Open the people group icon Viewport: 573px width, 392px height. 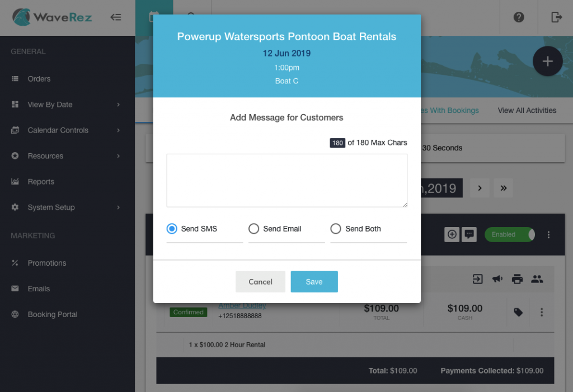pyautogui.click(x=537, y=279)
